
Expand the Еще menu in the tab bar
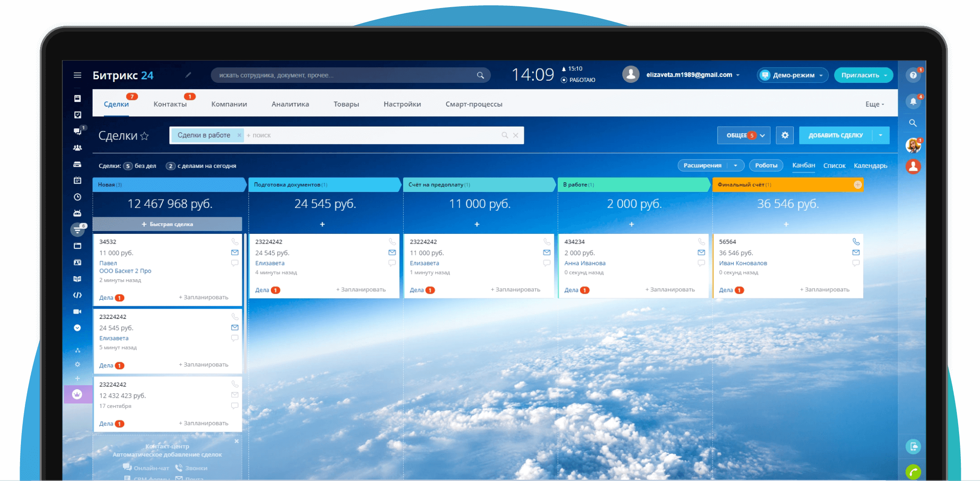point(874,104)
